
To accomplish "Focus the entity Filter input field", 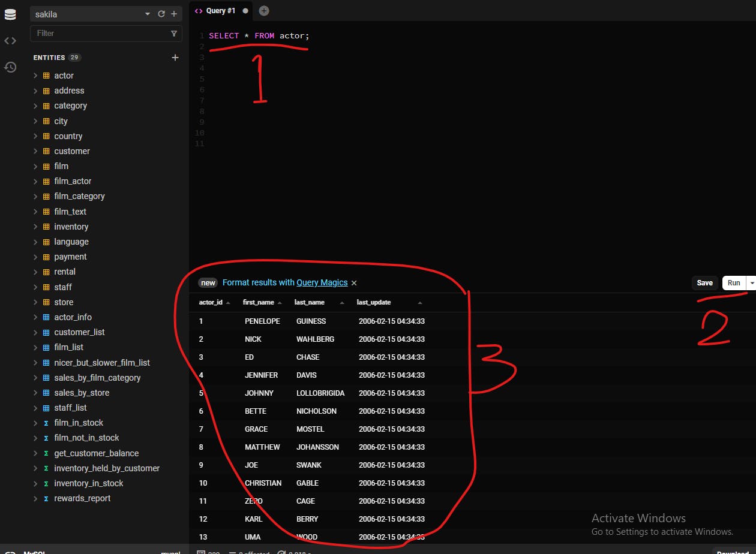I will coord(101,34).
